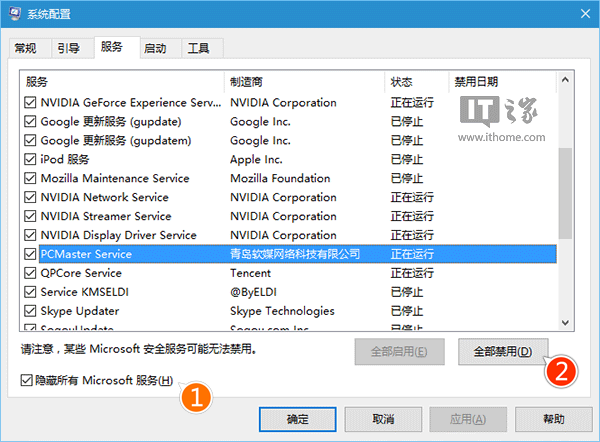Select the 启动 tab
The image size is (600, 442).
coord(155,48)
